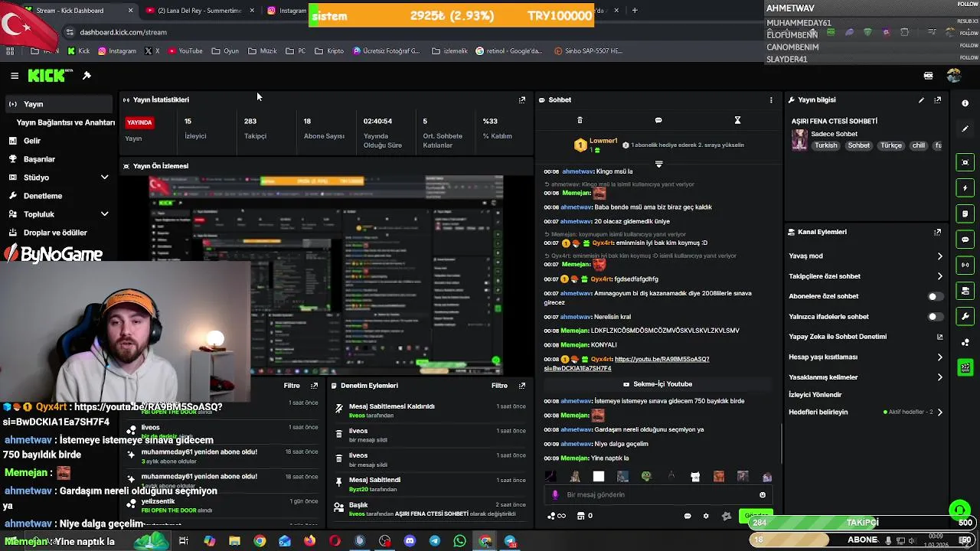The width and height of the screenshot is (980, 551).
Task: Click the TAKİPÇİ follower goal progress bar
Action: [x=862, y=523]
